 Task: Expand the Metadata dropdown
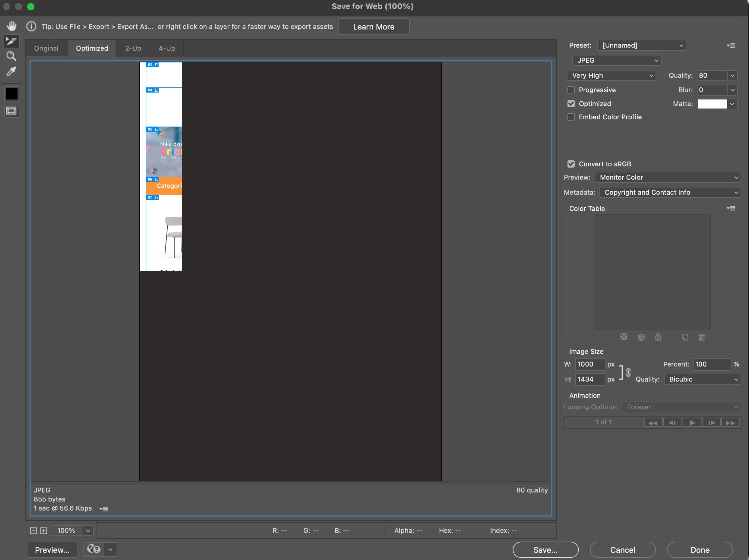[670, 193]
